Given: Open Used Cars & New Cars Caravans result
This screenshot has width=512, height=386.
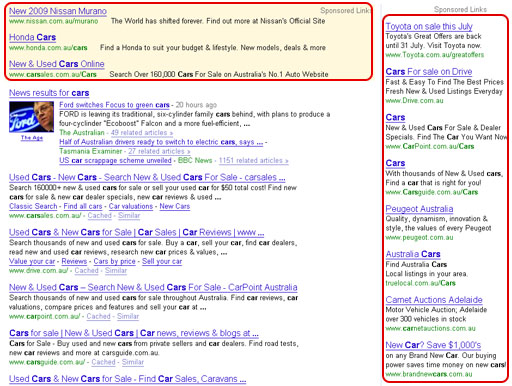Looking at the screenshot, I should [x=127, y=379].
